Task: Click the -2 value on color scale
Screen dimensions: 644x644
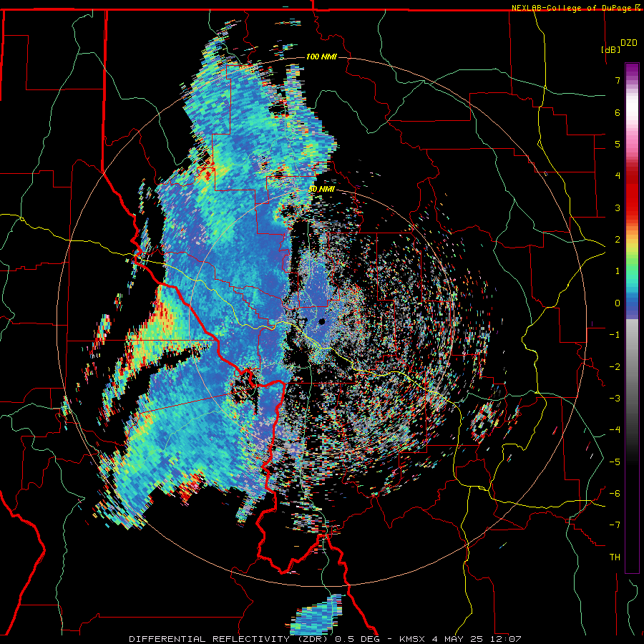Action: click(615, 367)
